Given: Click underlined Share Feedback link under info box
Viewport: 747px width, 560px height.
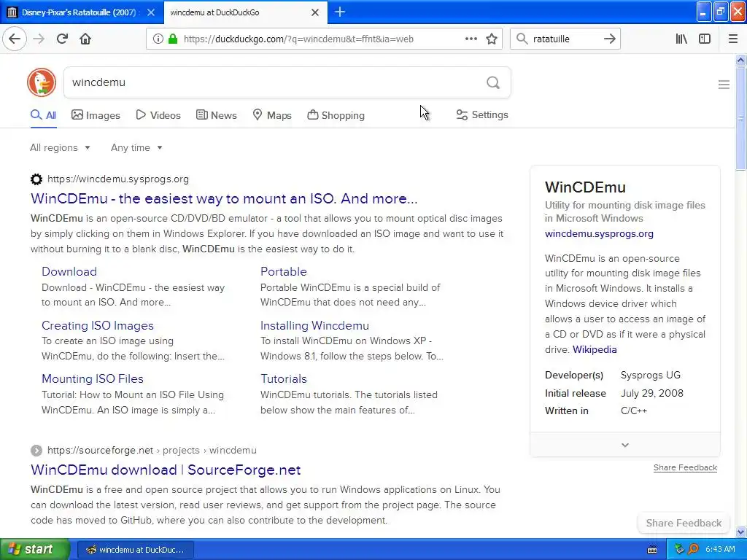Looking at the screenshot, I should tap(685, 467).
